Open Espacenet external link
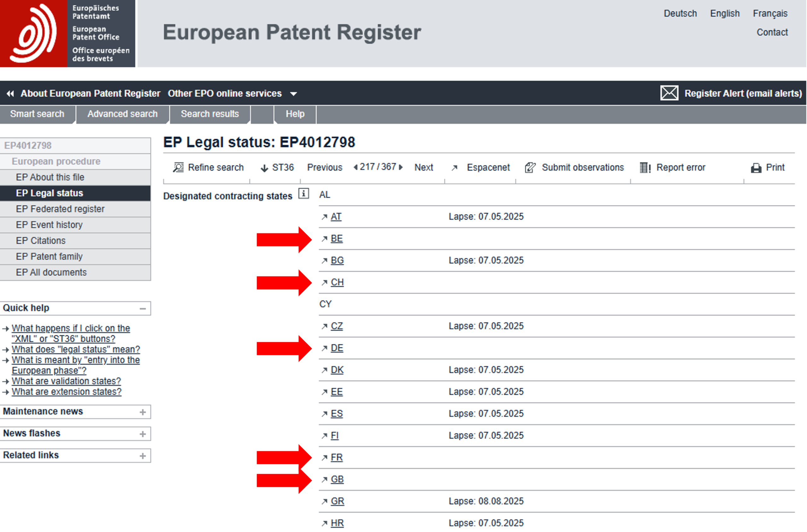Screen dimensions: 807x532 click(488, 168)
